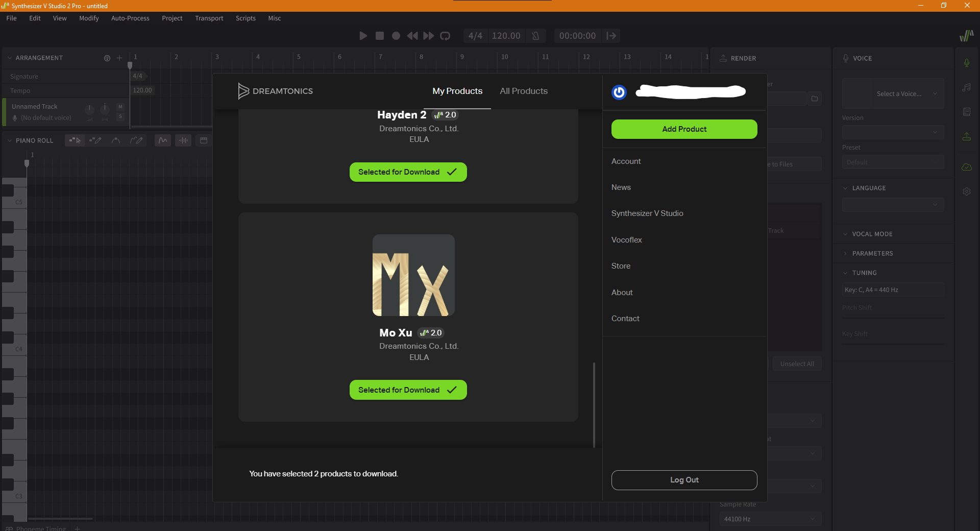
Task: Select the pitch draw pencil tool
Action: point(136,140)
